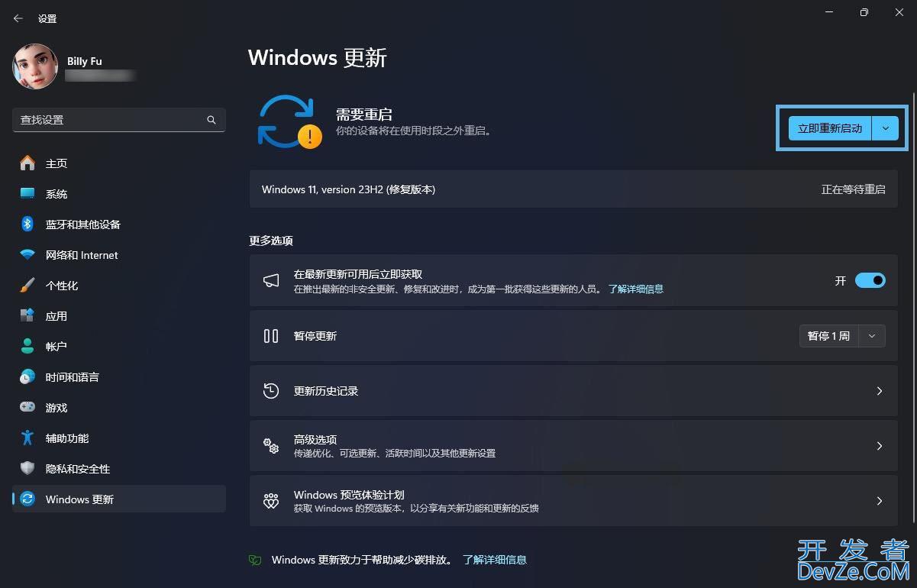917x588 pixels.
Task: Click 立即重新启动 button
Action: point(829,128)
